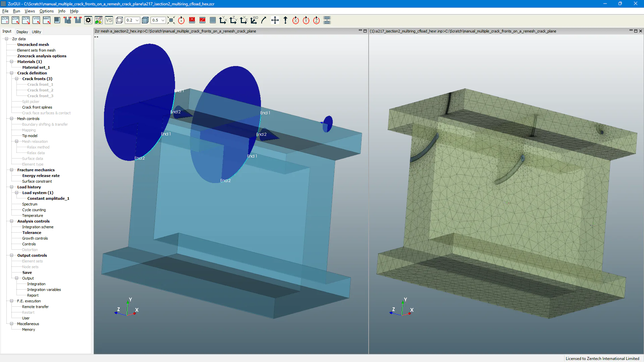Select the four-way pan arrows tool
The image size is (644, 362).
click(x=275, y=20)
